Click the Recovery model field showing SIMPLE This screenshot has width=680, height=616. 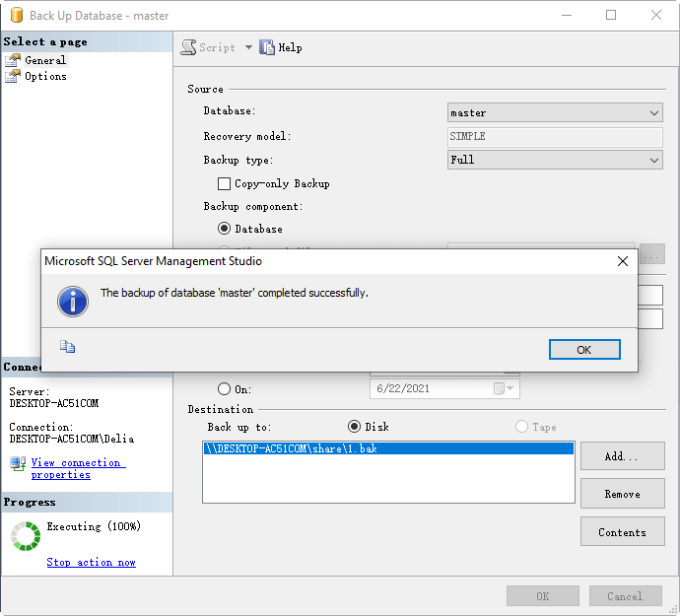[x=555, y=136]
